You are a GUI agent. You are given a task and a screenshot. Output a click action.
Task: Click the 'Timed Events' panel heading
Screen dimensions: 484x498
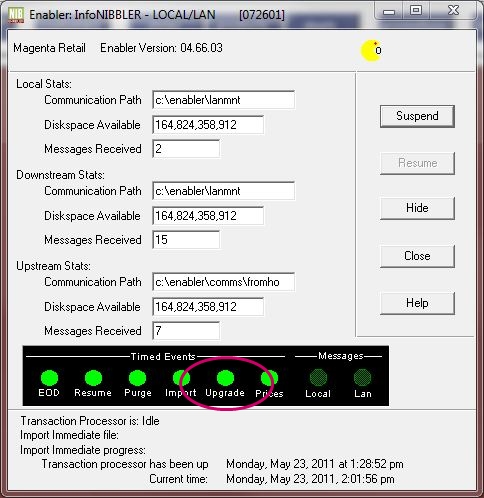tap(163, 357)
